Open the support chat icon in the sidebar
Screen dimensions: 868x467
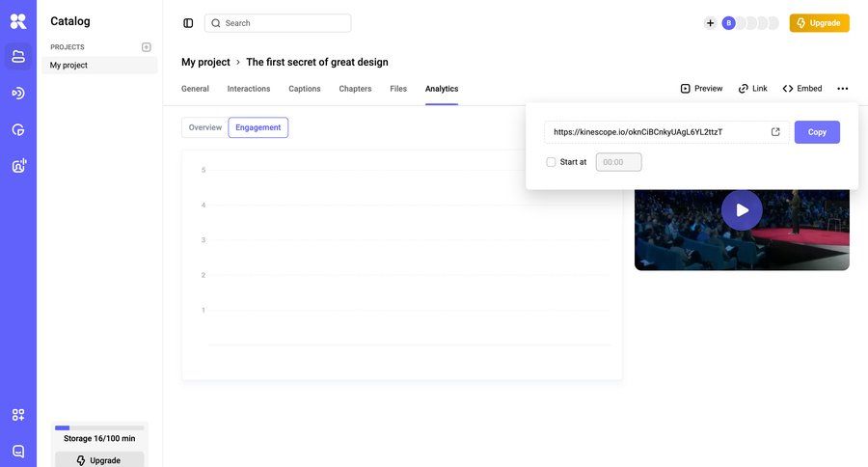click(18, 451)
